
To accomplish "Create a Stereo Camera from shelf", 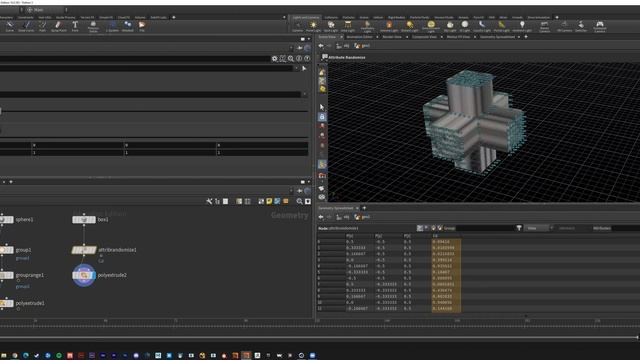I will click(544, 27).
